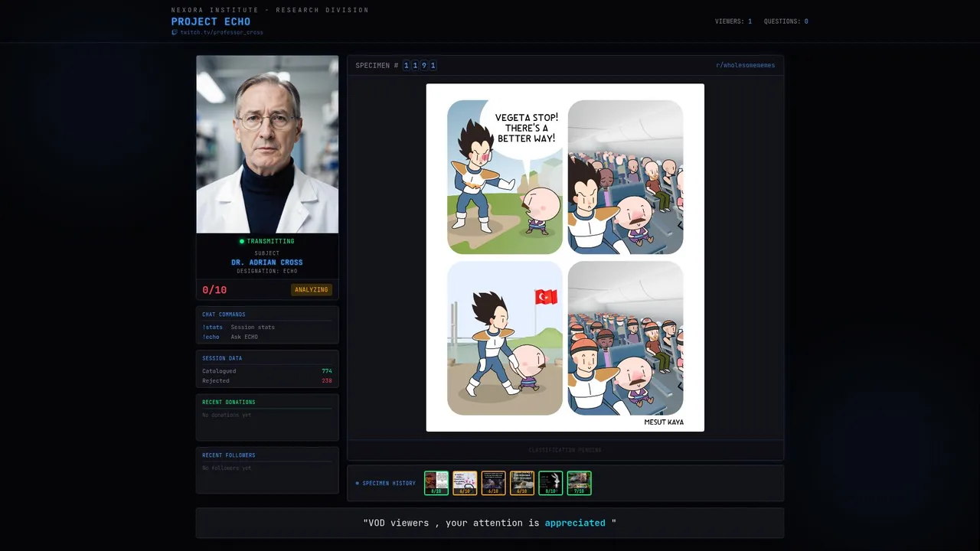Open the third history thumbnail rated 6/10
This screenshot has height=551, width=980.
494,483
